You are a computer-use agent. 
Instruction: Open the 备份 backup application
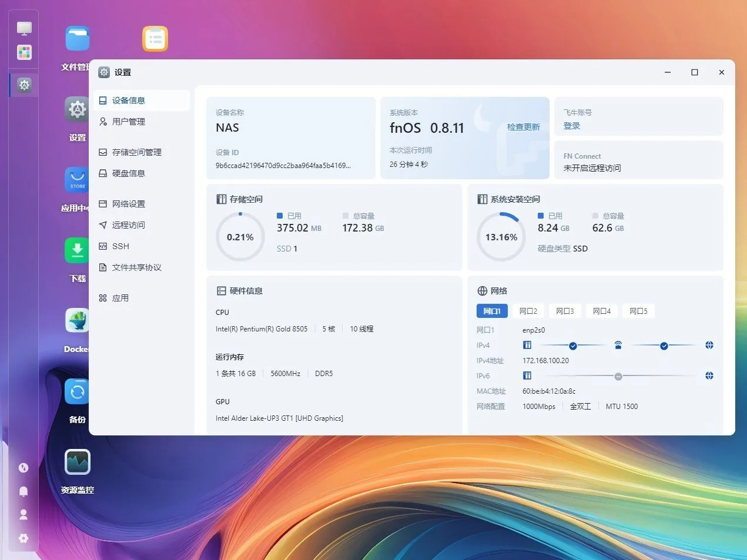(77, 391)
